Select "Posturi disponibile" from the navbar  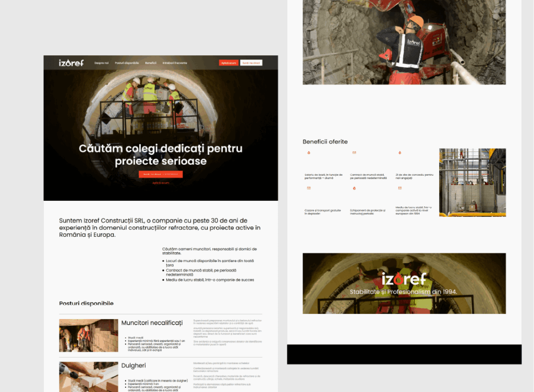(x=127, y=63)
